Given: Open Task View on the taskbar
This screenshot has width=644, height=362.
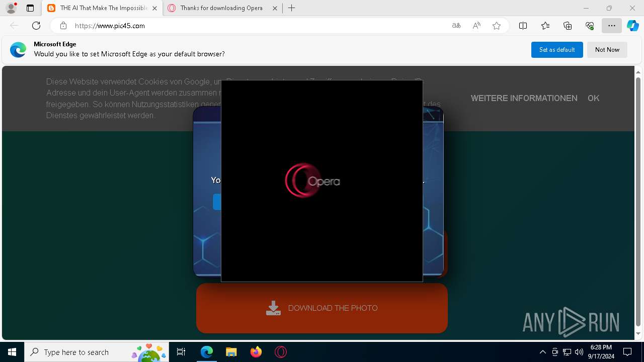Looking at the screenshot, I should [x=181, y=352].
